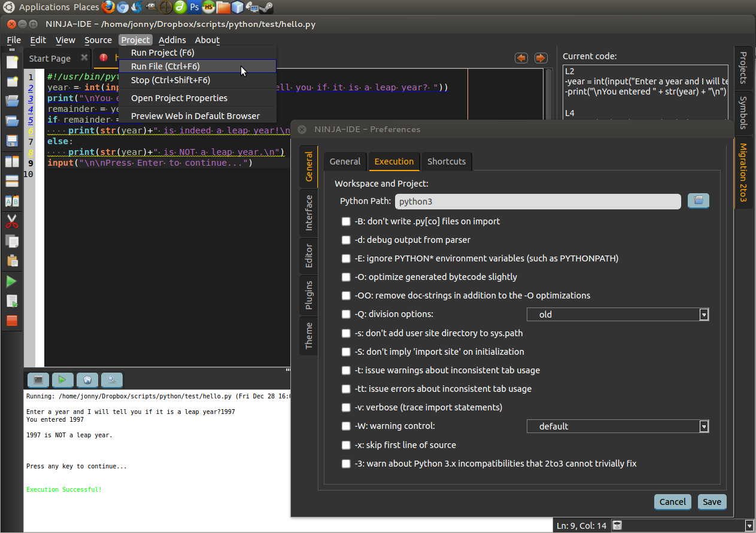Viewport: 756px width, 533px height.
Task: Click Cancel in the Preferences dialog
Action: pyautogui.click(x=673, y=502)
